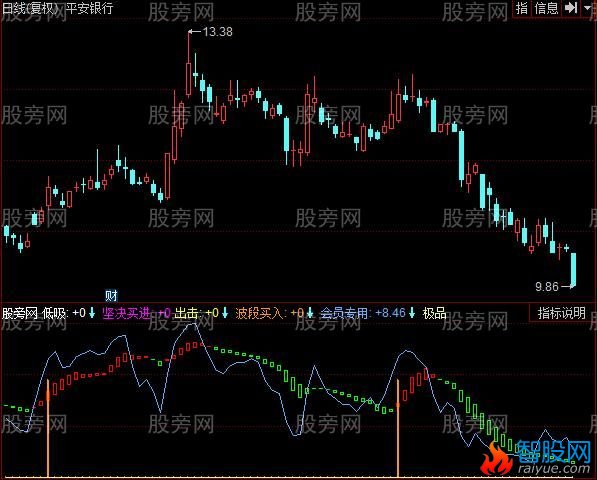Viewport: 597px width, 480px height.
Task: Click the first orange signal spike in indicator
Action: [48, 428]
